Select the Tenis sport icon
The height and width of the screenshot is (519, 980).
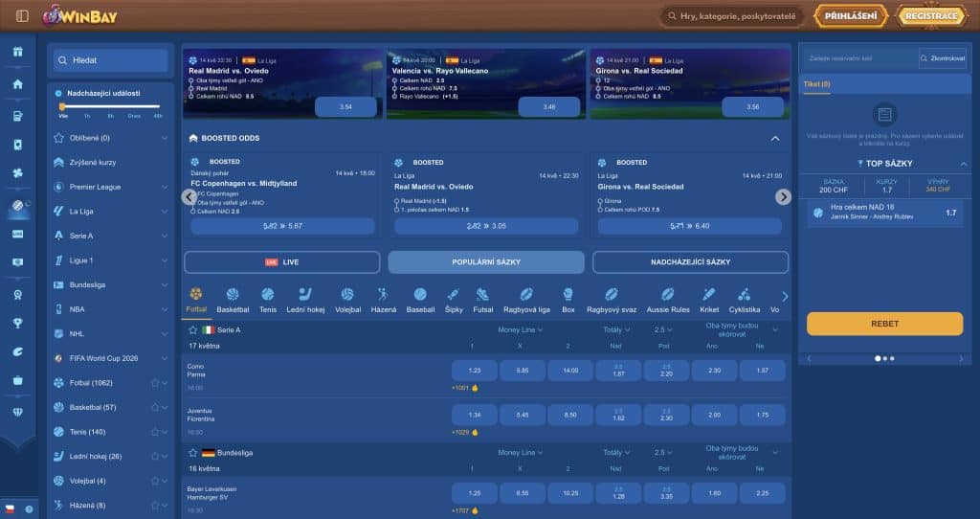(268, 300)
